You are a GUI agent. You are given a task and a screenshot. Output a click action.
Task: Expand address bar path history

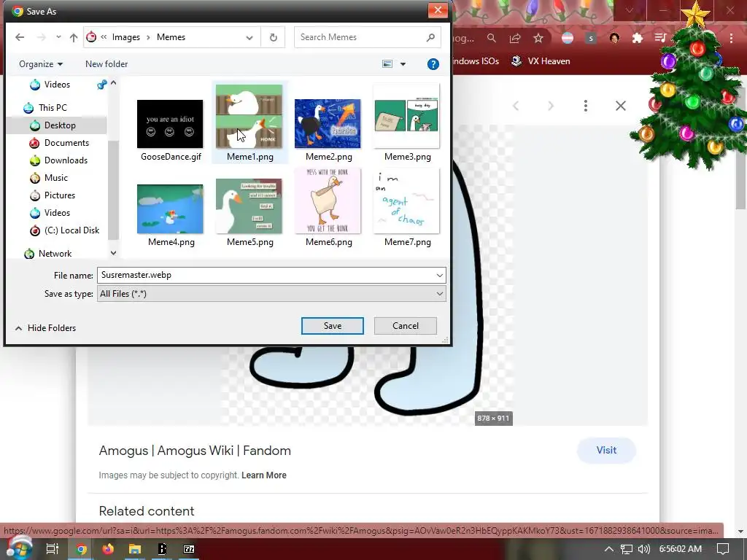click(x=249, y=37)
